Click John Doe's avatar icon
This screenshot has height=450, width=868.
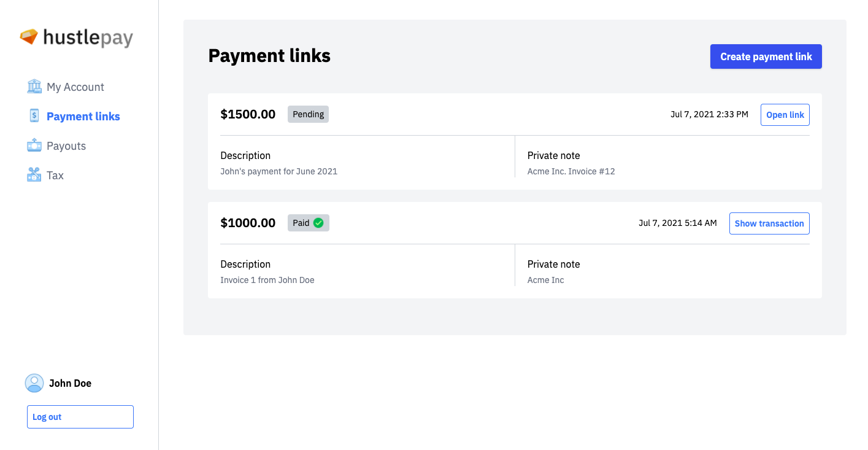point(34,383)
